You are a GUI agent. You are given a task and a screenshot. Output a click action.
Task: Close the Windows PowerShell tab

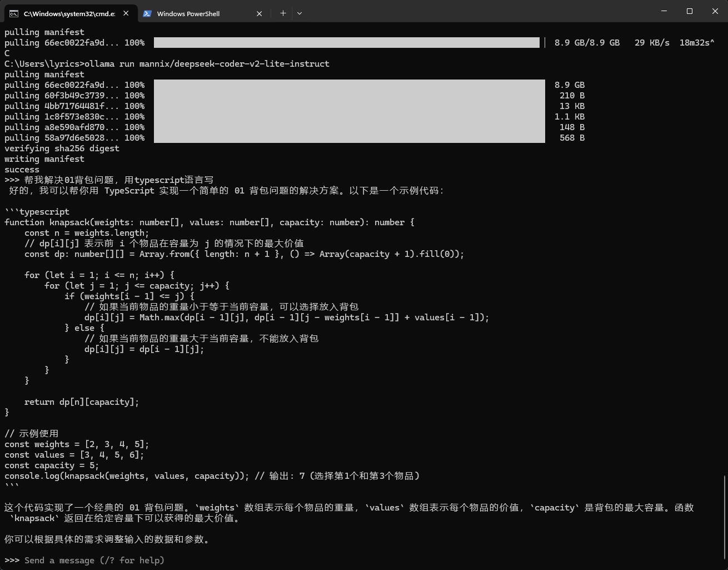click(x=259, y=13)
